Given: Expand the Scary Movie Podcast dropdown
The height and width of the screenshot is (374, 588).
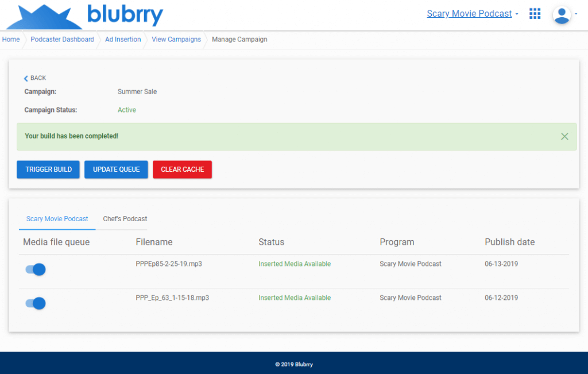Looking at the screenshot, I should click(473, 14).
